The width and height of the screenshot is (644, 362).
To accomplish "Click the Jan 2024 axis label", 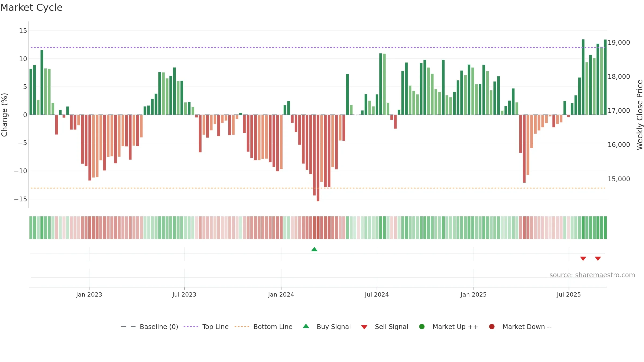I will [281, 294].
